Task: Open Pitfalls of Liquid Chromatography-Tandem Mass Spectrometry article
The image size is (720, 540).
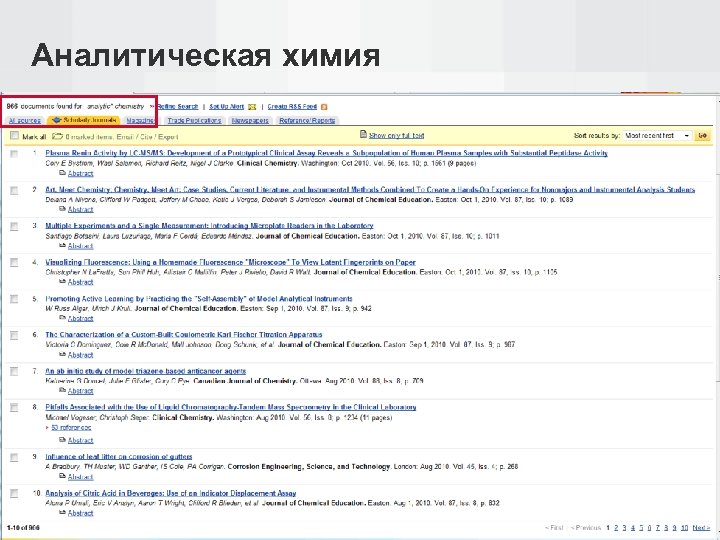Action: coord(231,407)
